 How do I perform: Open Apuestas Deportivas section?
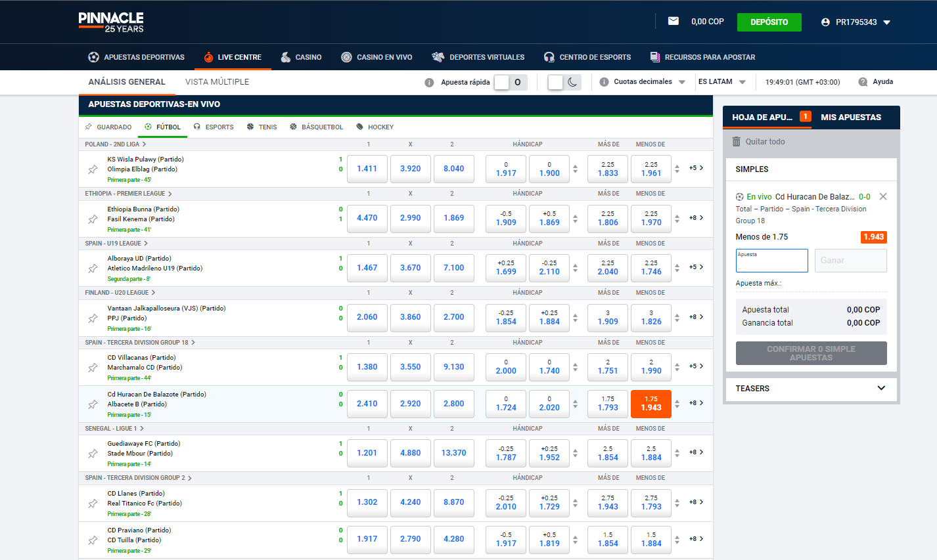point(137,57)
